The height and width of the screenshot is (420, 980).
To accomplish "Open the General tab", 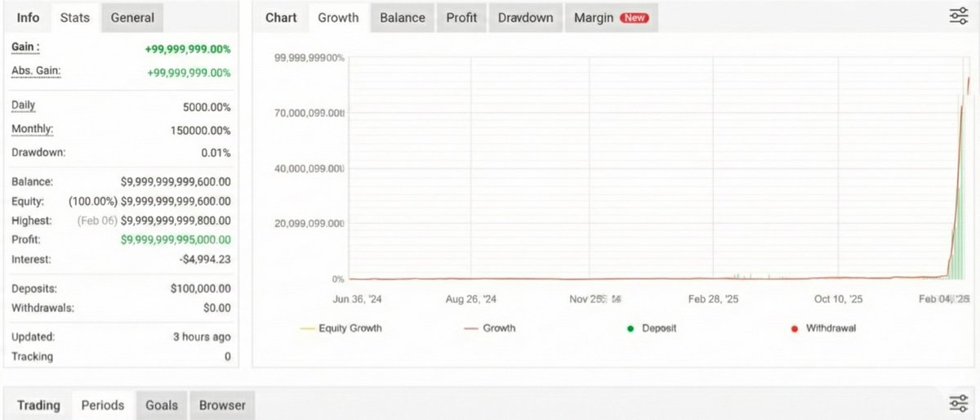I will click(x=132, y=18).
